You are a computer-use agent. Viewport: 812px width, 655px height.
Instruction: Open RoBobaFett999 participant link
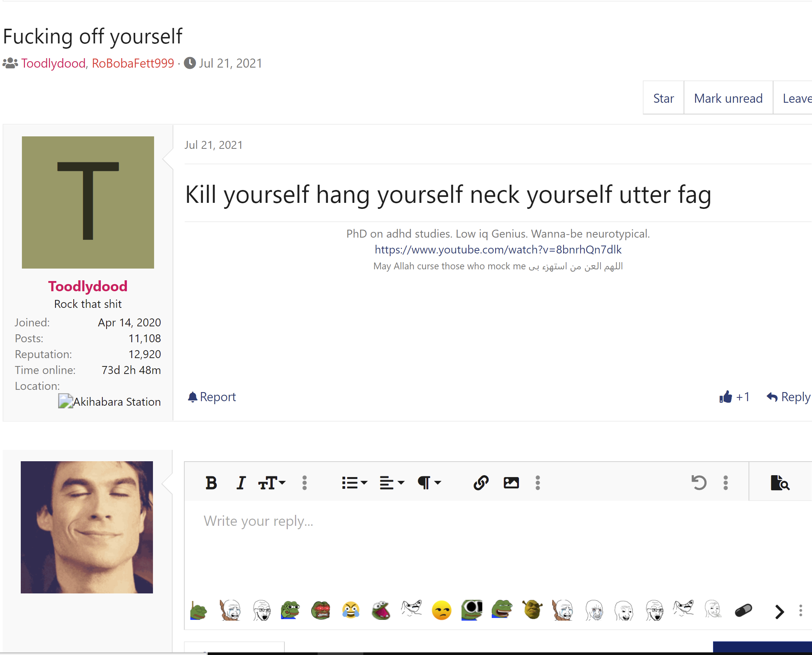point(133,63)
